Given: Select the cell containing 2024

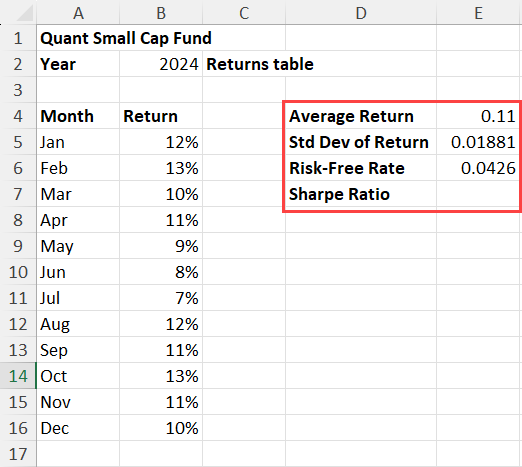Looking at the screenshot, I should click(161, 64).
